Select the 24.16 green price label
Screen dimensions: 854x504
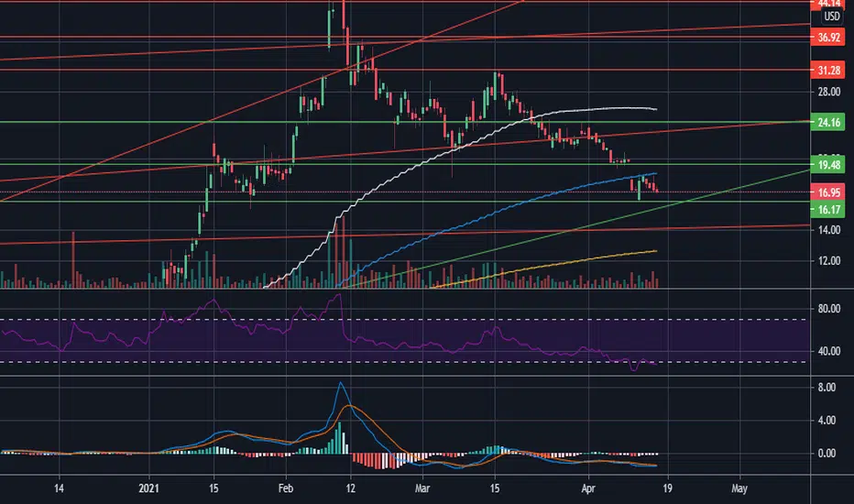coord(827,122)
